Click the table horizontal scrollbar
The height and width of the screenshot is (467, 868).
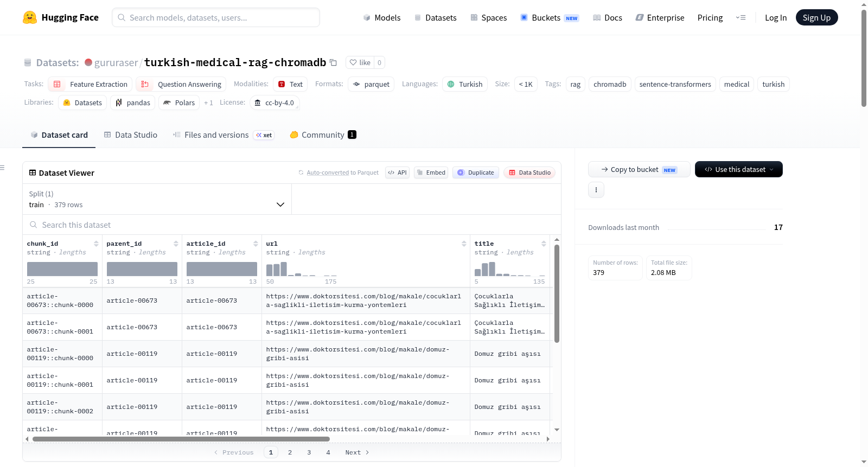coord(181,439)
